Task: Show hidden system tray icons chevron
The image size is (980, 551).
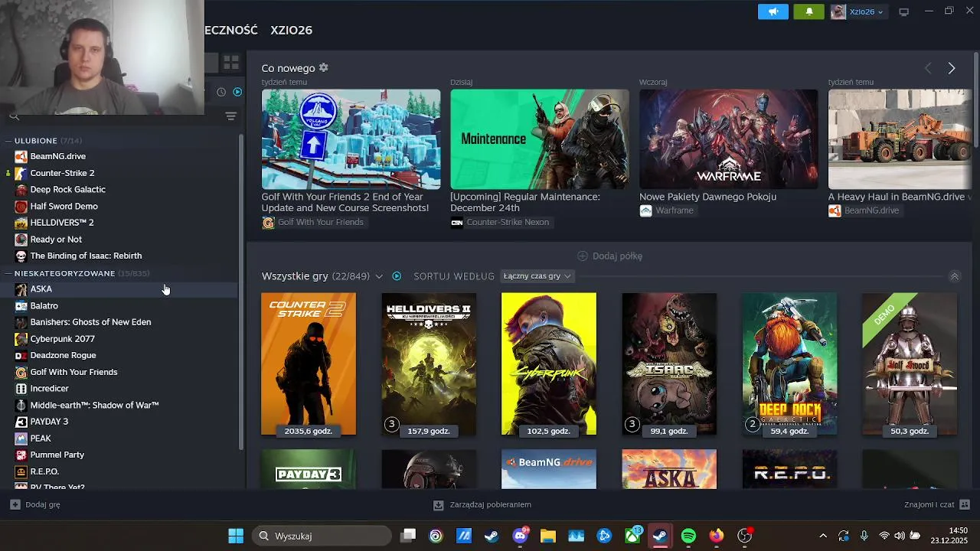Action: [823, 536]
